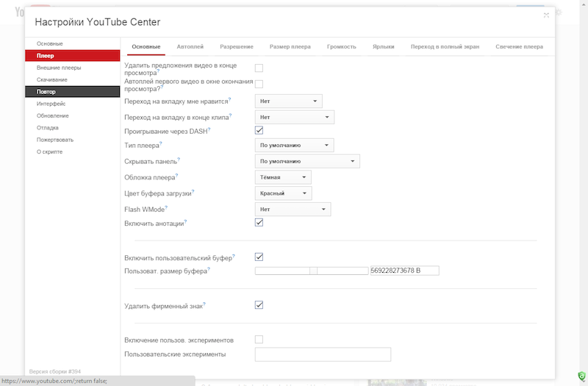This screenshot has height=386, width=588.
Task: Show help for Тип плеера option
Action: [x=161, y=143]
